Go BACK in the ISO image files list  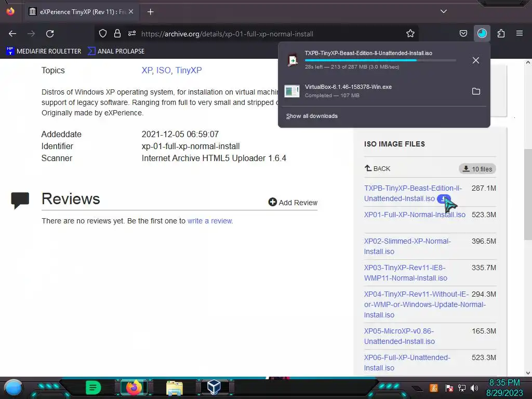pyautogui.click(x=377, y=168)
